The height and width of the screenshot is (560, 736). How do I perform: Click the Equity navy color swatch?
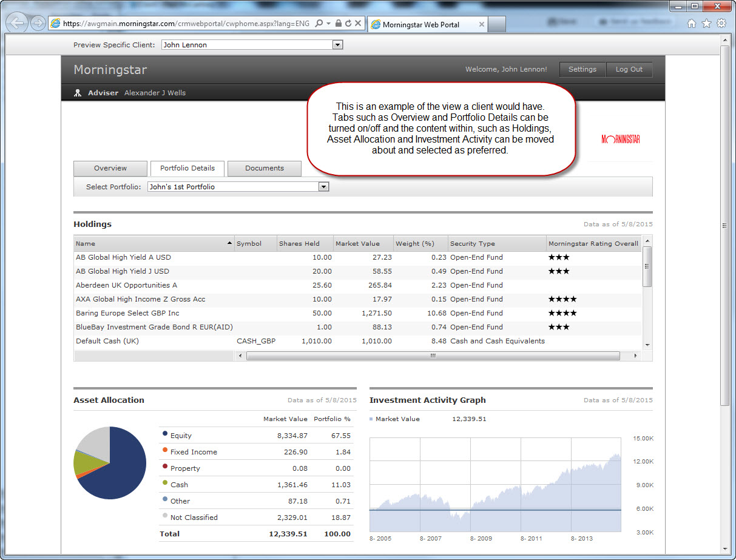tap(165, 434)
